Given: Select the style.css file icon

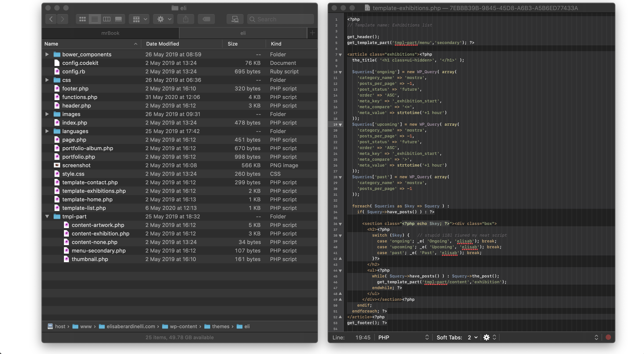Looking at the screenshot, I should [57, 174].
